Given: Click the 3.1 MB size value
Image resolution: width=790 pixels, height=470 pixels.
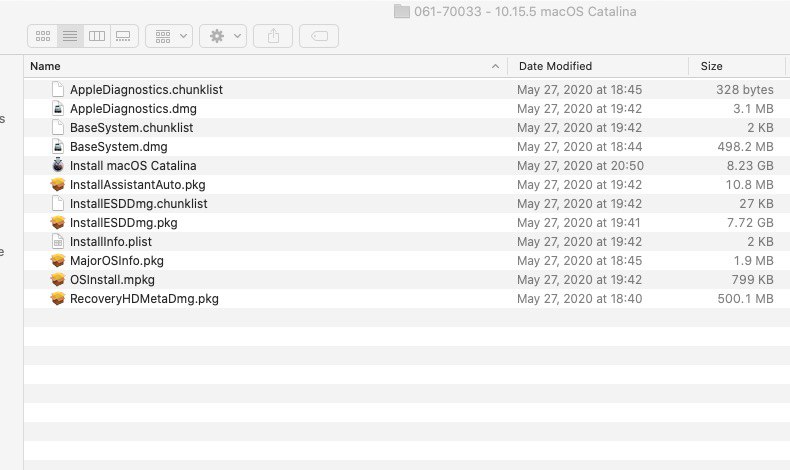Looking at the screenshot, I should [753, 109].
